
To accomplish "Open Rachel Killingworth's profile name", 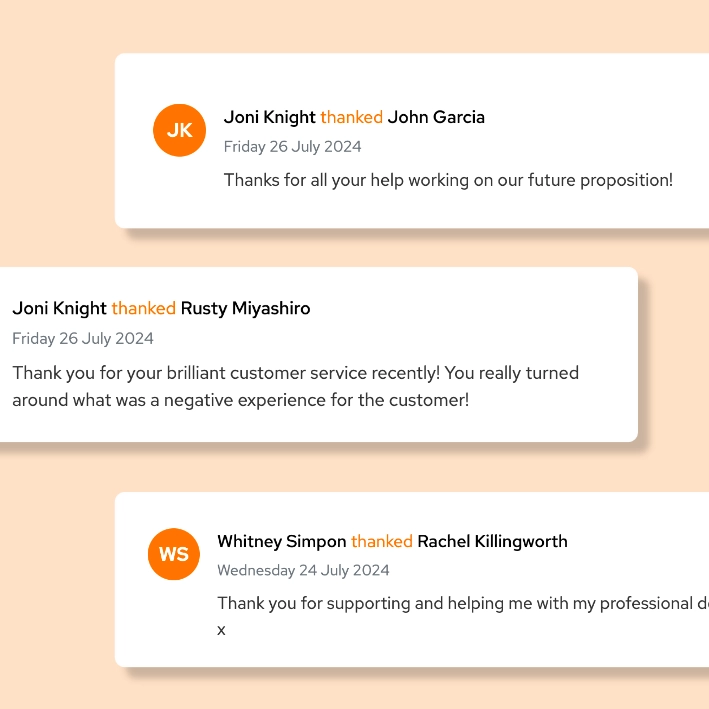I will click(x=492, y=541).
